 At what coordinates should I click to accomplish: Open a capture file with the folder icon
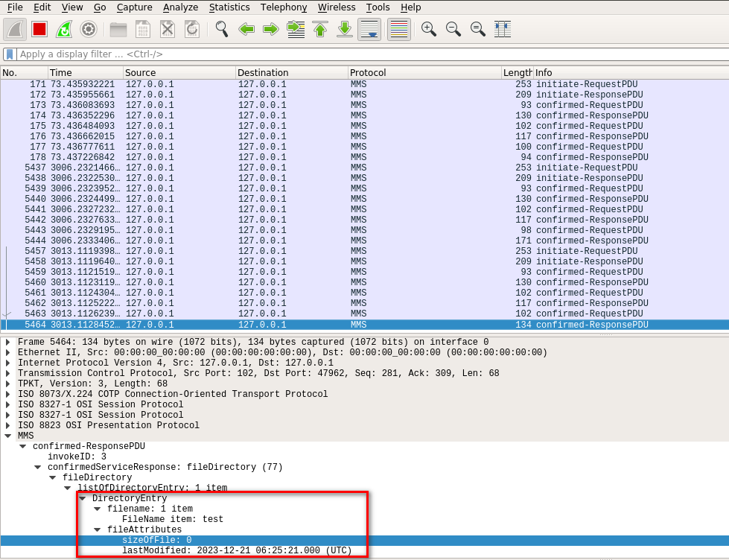118,29
